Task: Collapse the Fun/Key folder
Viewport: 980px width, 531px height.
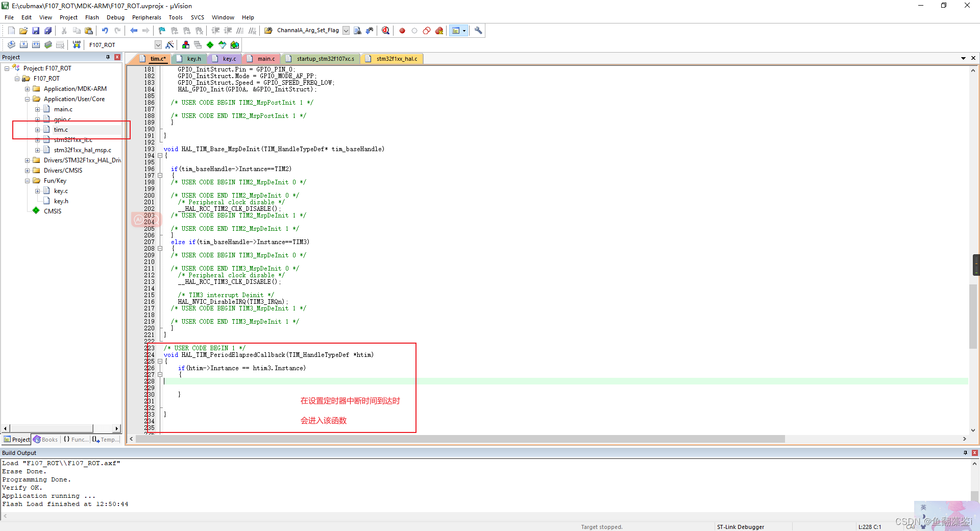Action: (x=27, y=181)
